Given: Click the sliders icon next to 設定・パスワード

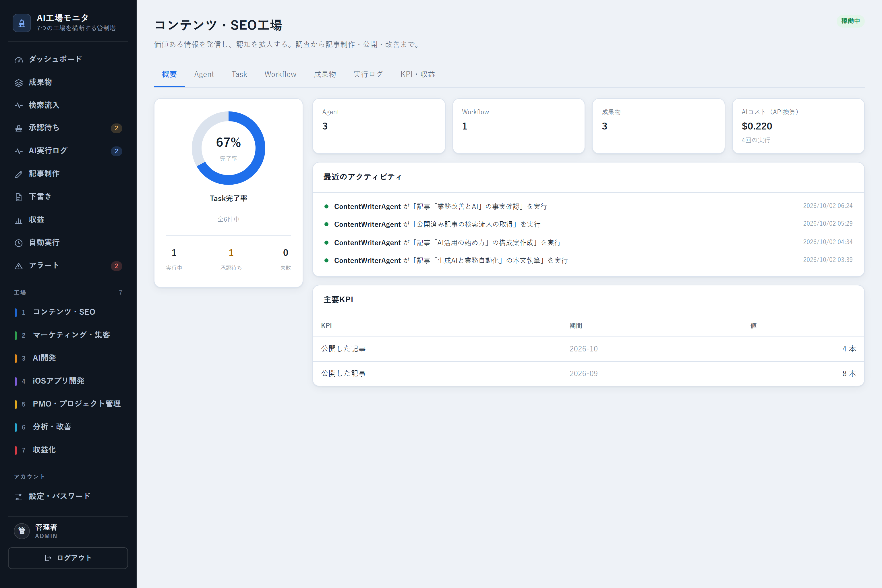Looking at the screenshot, I should [x=18, y=497].
